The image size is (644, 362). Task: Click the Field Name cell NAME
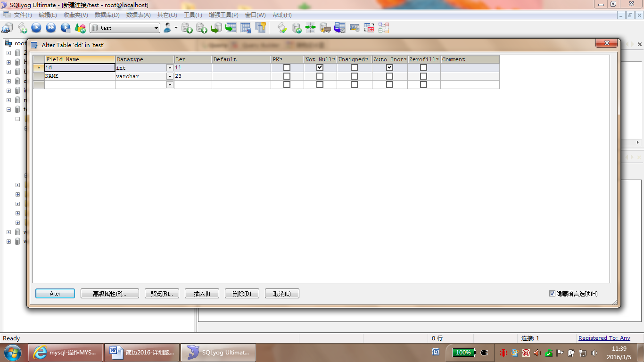click(x=80, y=76)
